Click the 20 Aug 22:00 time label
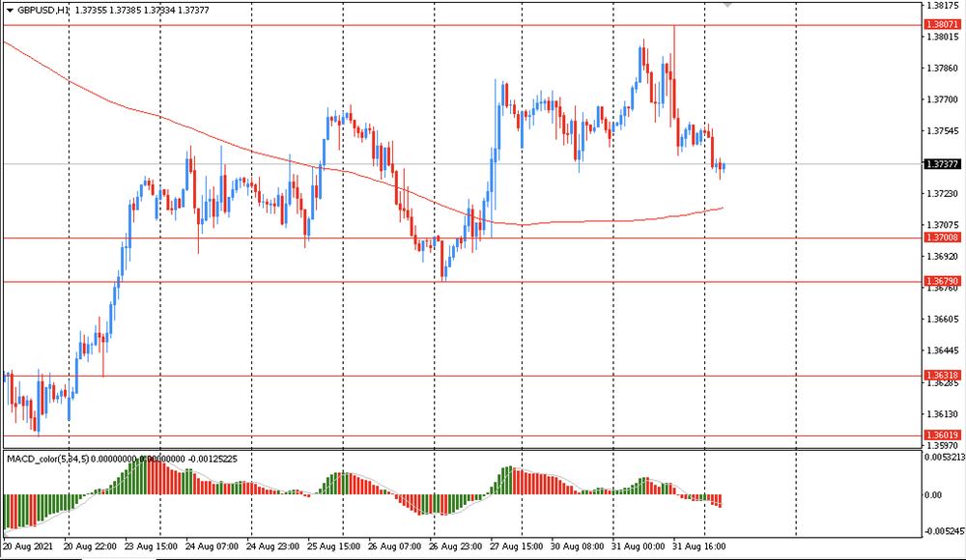 tap(90, 546)
